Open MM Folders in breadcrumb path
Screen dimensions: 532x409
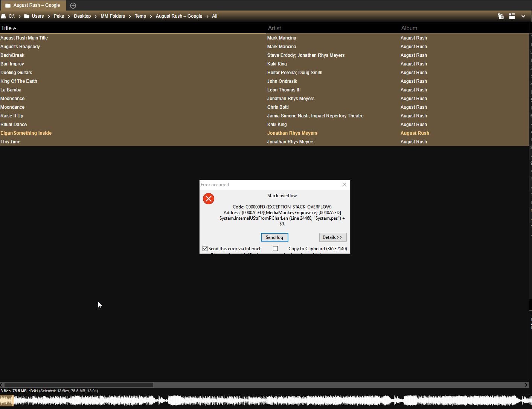[x=113, y=16]
